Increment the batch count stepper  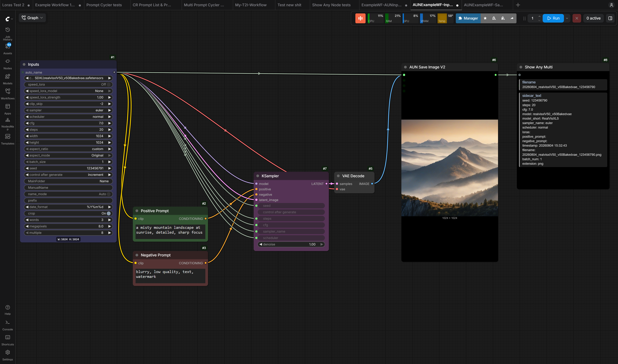point(539,16)
